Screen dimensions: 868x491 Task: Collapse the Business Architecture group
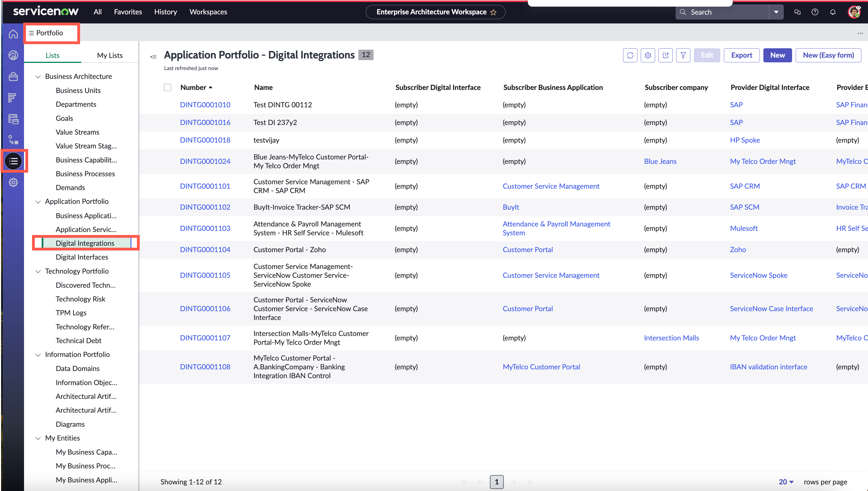(38, 77)
